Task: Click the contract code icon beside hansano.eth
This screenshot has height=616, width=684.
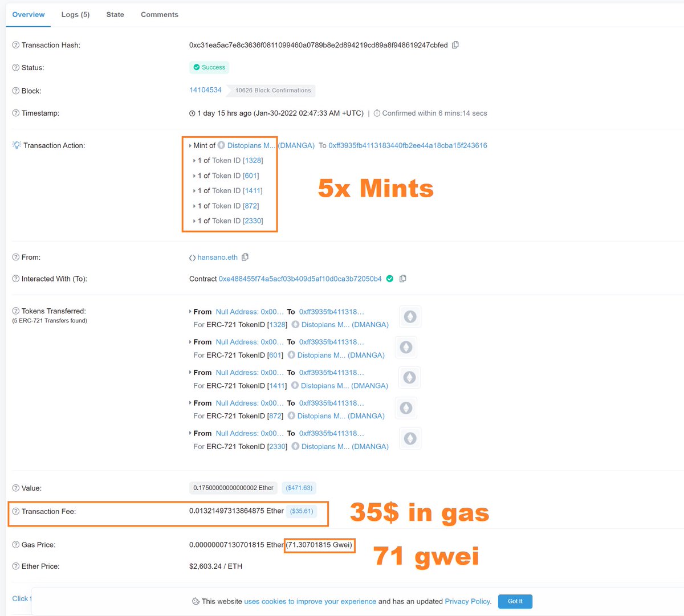Action: tap(193, 258)
